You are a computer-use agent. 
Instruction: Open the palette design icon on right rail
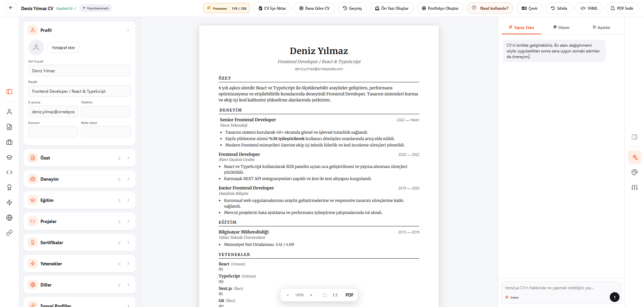[x=634, y=172]
